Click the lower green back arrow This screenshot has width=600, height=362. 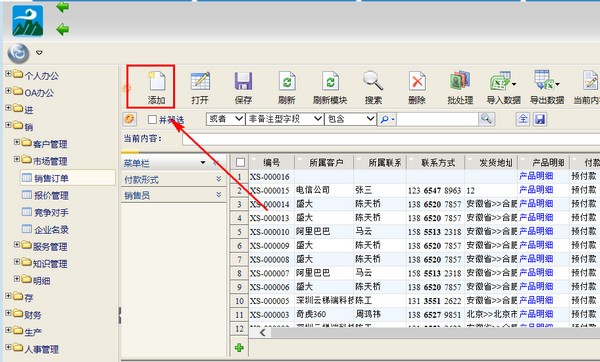coord(63,29)
